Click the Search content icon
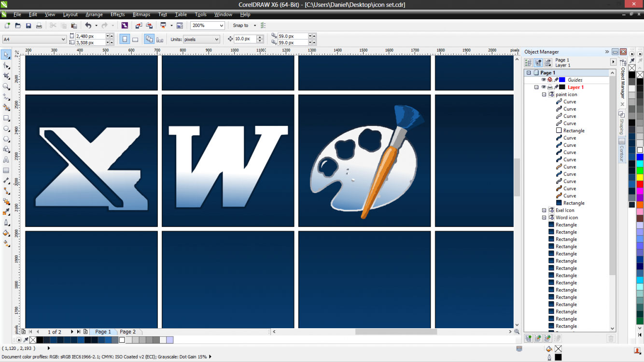 click(125, 26)
